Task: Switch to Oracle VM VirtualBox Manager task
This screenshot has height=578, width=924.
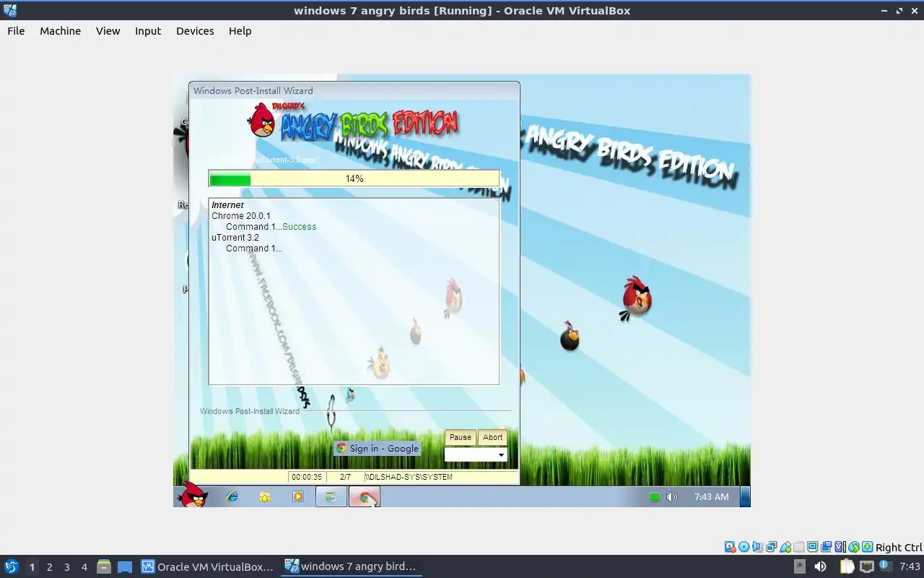Action: [x=208, y=567]
